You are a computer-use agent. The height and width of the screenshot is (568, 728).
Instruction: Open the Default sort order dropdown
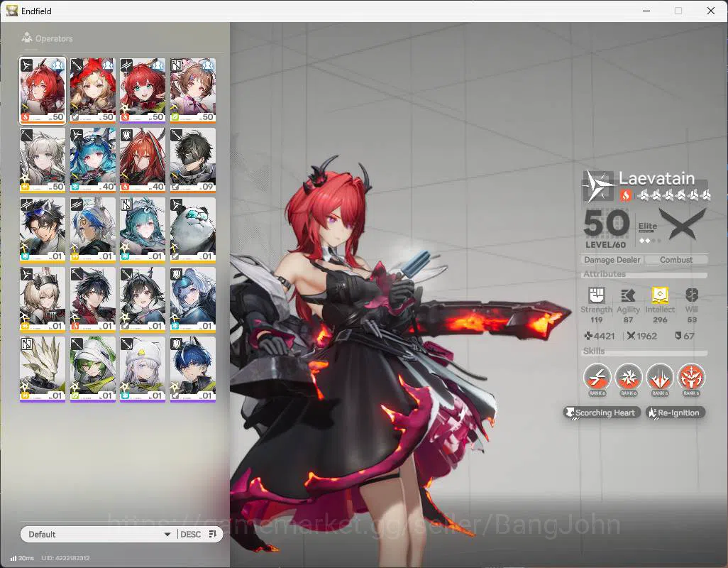(99, 534)
